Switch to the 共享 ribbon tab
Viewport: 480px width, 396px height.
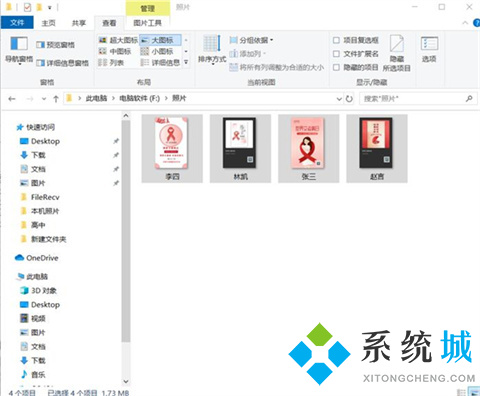(x=79, y=23)
